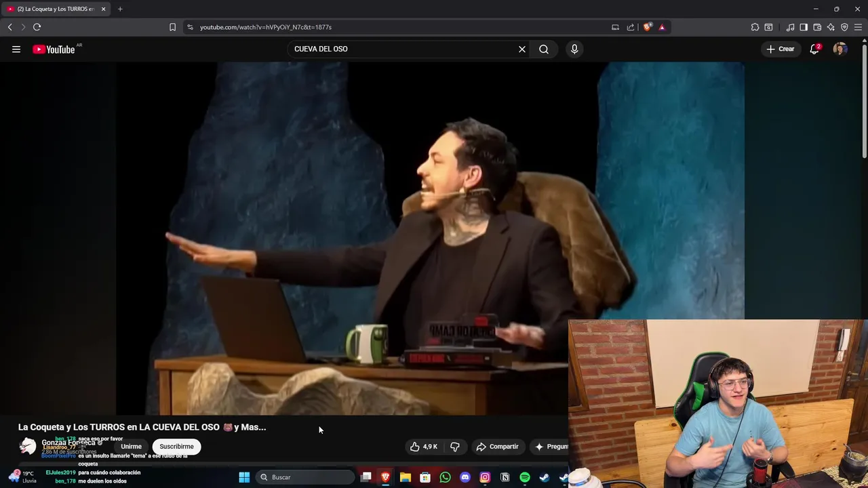Open the Brave Wallet icon

(817, 27)
